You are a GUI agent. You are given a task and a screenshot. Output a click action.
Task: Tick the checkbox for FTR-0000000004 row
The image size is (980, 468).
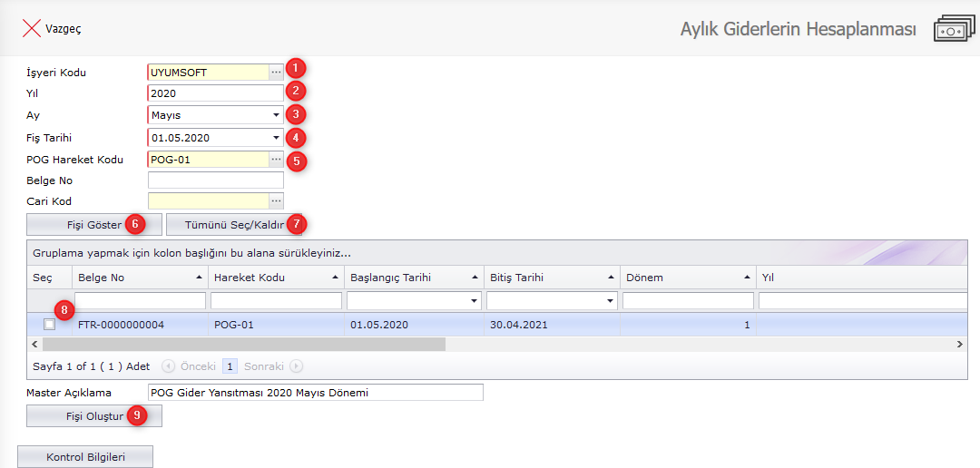[x=50, y=324]
